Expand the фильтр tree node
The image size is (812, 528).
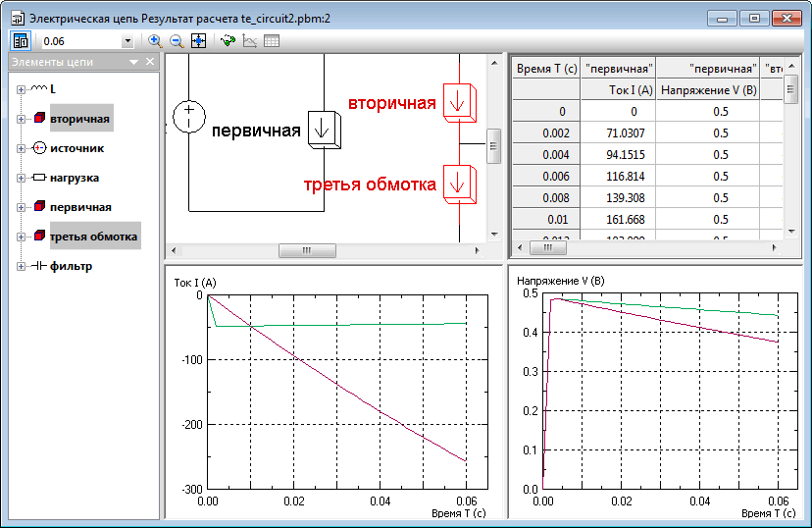click(21, 267)
